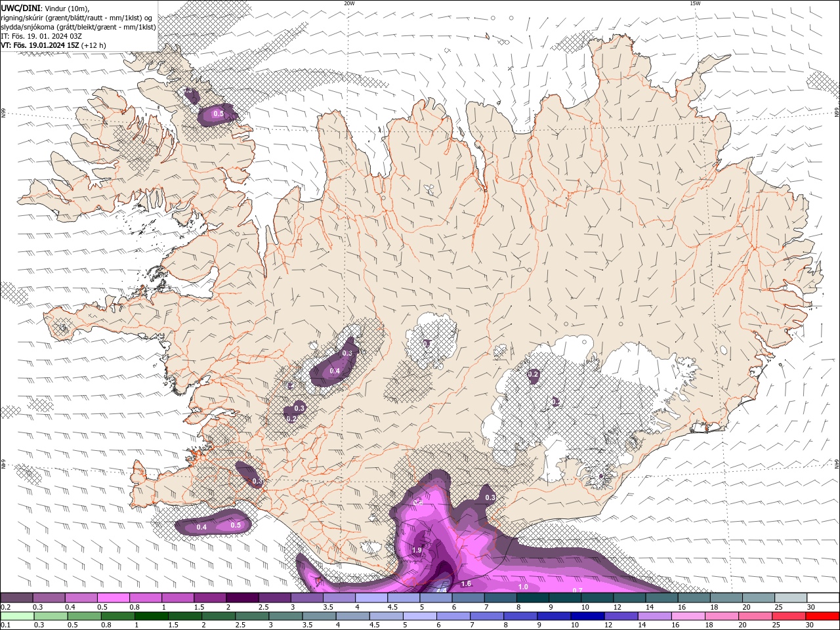Click the '0.4' label on the upper legend
This screenshot has height=630, width=840.
(x=70, y=607)
